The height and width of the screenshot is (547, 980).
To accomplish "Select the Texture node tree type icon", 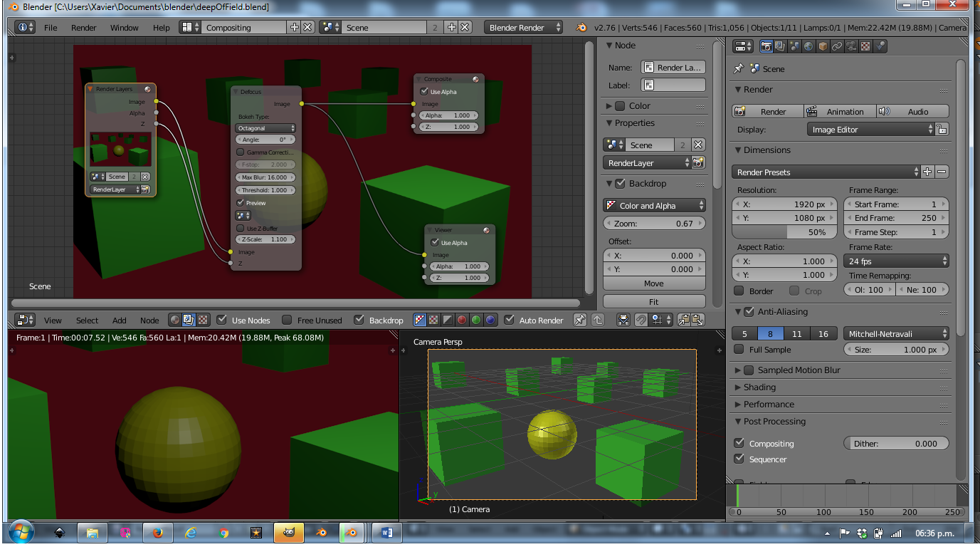I will click(x=204, y=321).
